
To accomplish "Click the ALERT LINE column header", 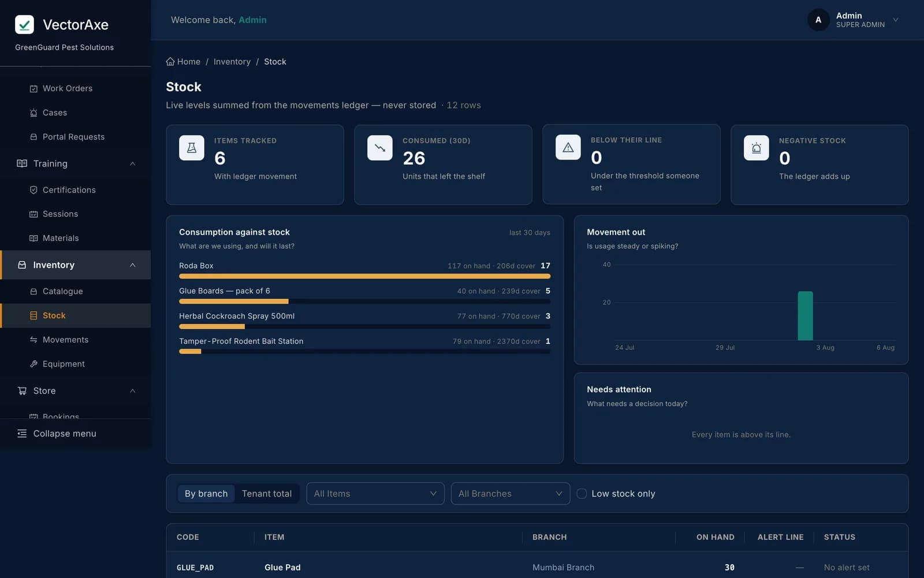I will 780,537.
